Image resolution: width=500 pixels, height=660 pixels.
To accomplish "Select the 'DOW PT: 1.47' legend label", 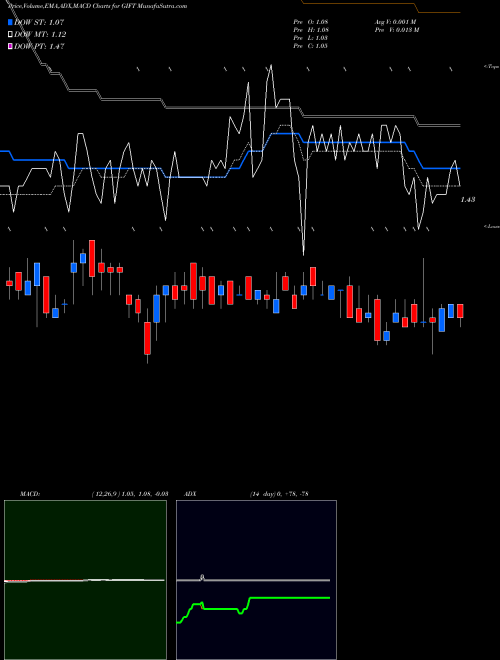I will point(39,47).
